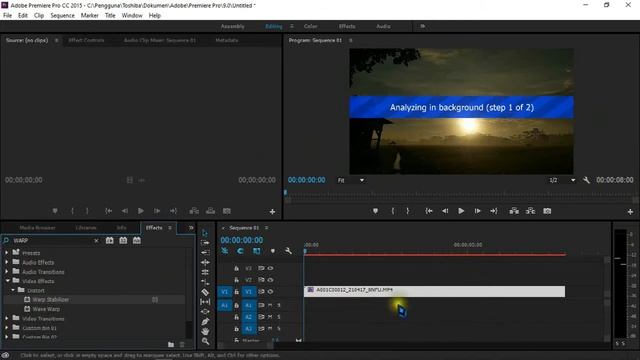
Task: Toggle Linked Selection in timeline
Action: coord(256,251)
